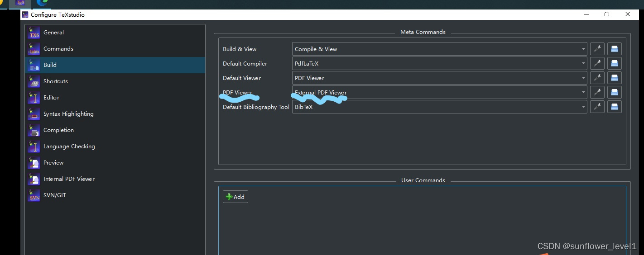Open the SVN/GIT settings page
This screenshot has width=644, height=255.
[x=115, y=195]
